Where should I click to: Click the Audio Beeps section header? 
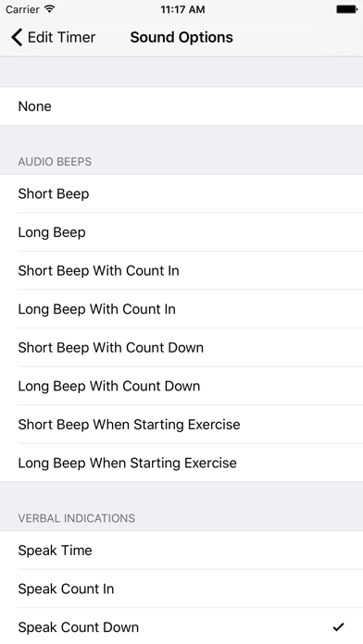click(55, 162)
